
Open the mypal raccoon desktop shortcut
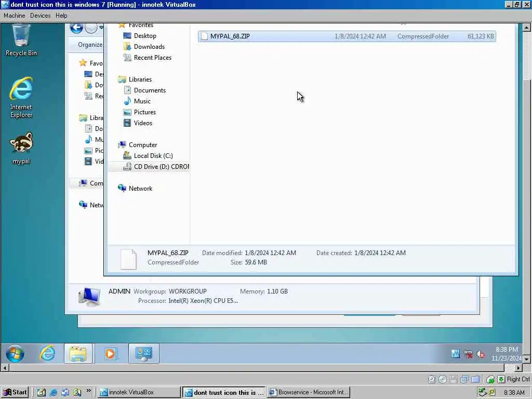click(21, 148)
